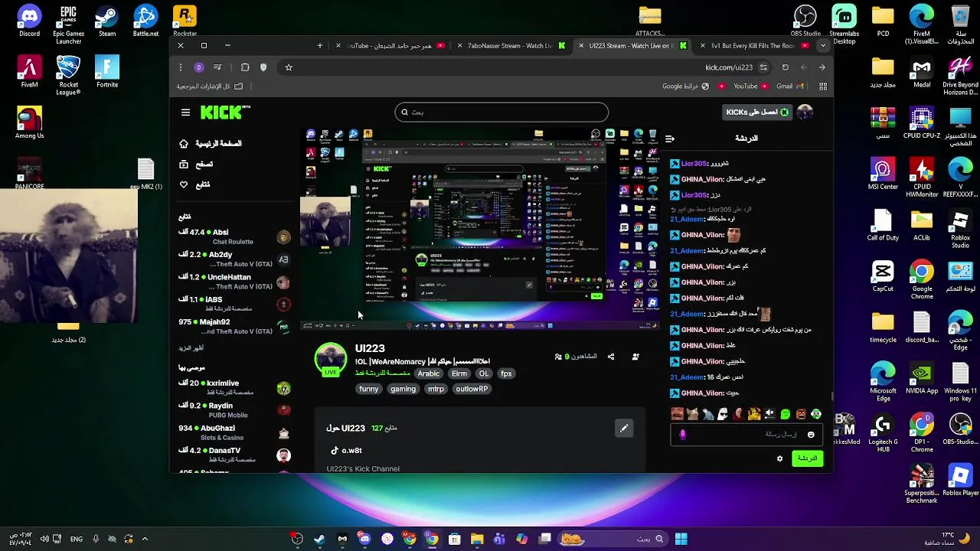Screen dimensions: 980x551
Task: Open Discord desktop icon
Action: click(x=29, y=21)
